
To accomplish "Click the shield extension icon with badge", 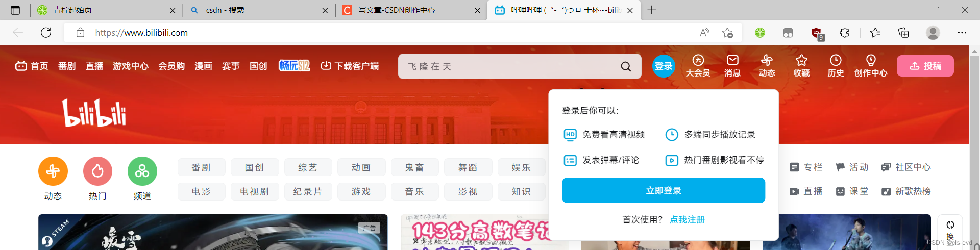I will pyautogui.click(x=817, y=33).
